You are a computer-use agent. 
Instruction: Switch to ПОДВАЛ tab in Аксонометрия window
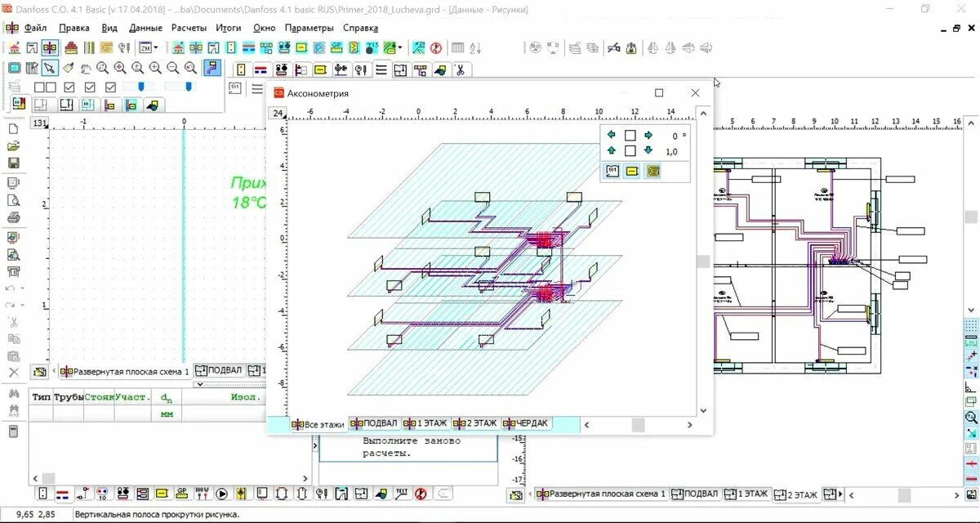[x=374, y=423]
